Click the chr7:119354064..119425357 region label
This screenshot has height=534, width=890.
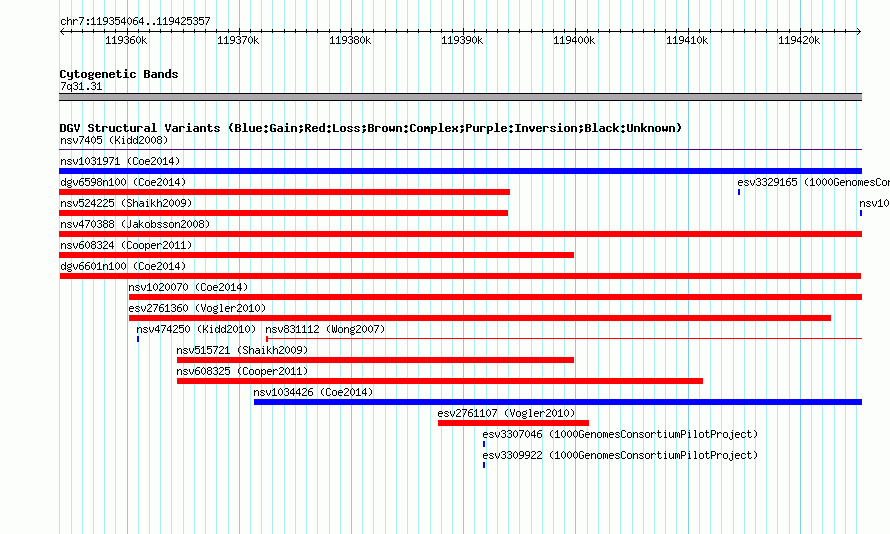(135, 21)
